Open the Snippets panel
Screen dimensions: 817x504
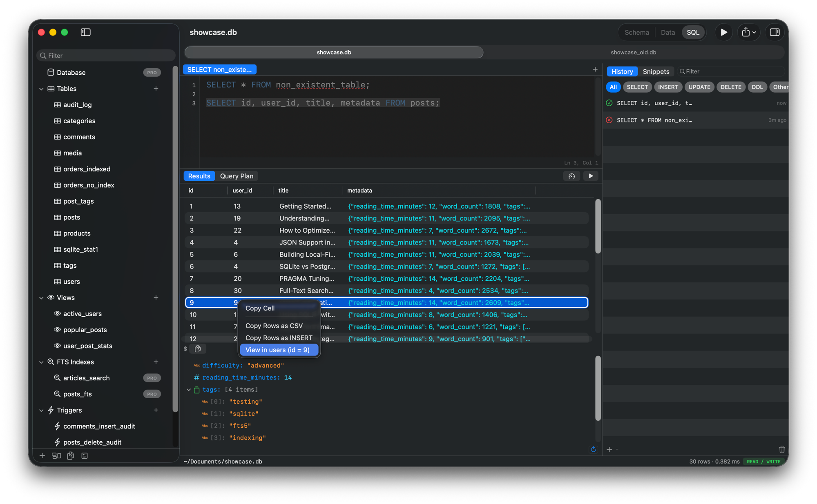point(656,71)
